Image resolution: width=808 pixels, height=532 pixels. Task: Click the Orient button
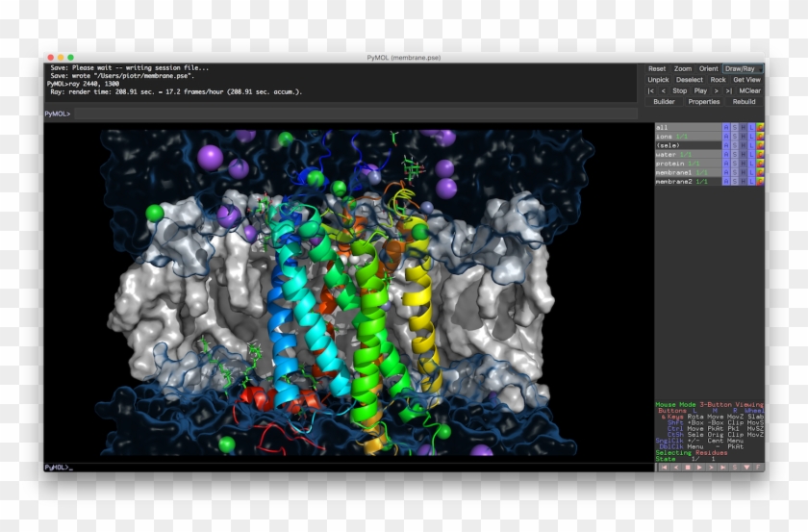coord(709,68)
